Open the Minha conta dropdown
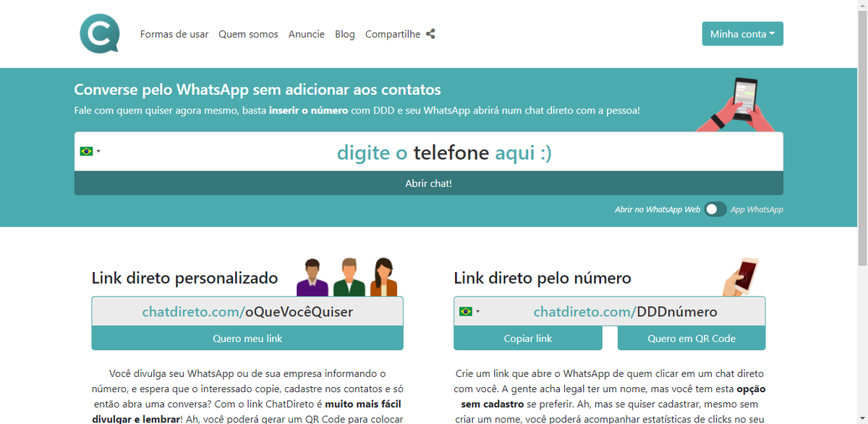This screenshot has height=424, width=868. tap(742, 33)
